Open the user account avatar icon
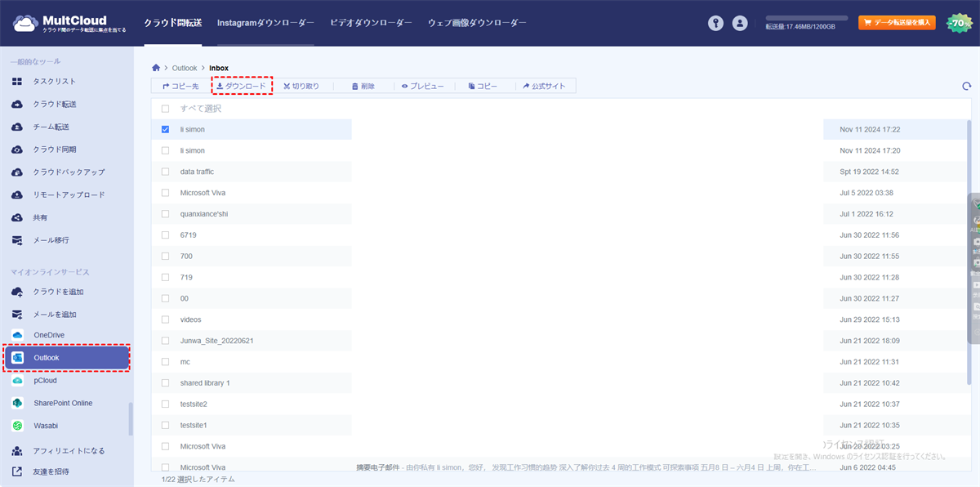This screenshot has width=980, height=487. click(740, 23)
